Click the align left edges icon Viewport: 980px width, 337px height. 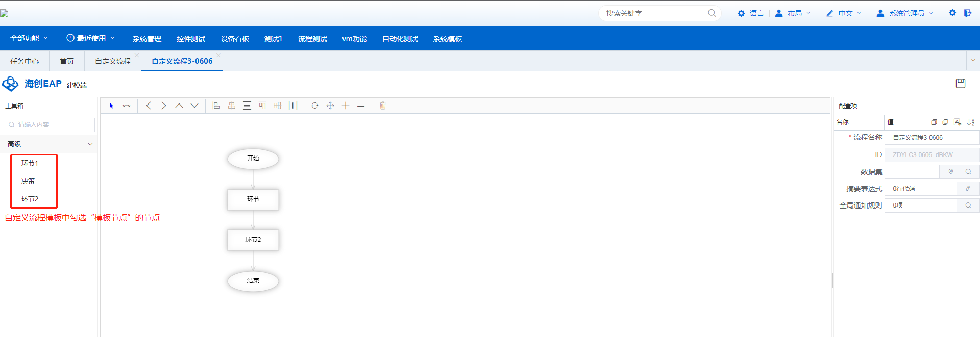point(216,106)
